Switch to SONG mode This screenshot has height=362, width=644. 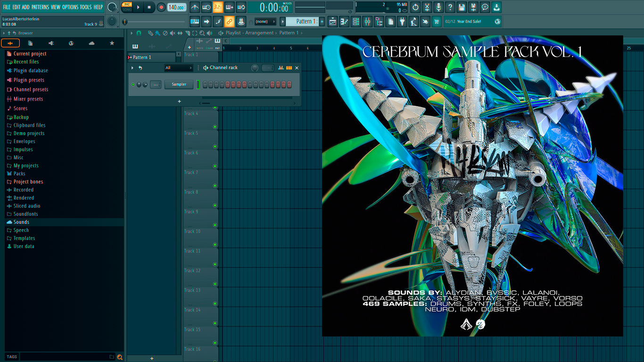(x=127, y=9)
